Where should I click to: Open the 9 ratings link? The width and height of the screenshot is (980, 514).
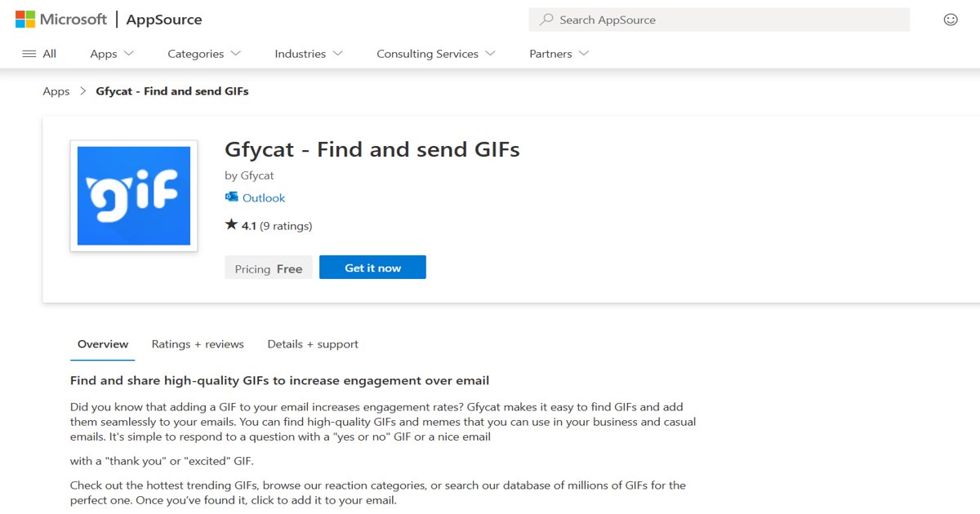tap(286, 226)
